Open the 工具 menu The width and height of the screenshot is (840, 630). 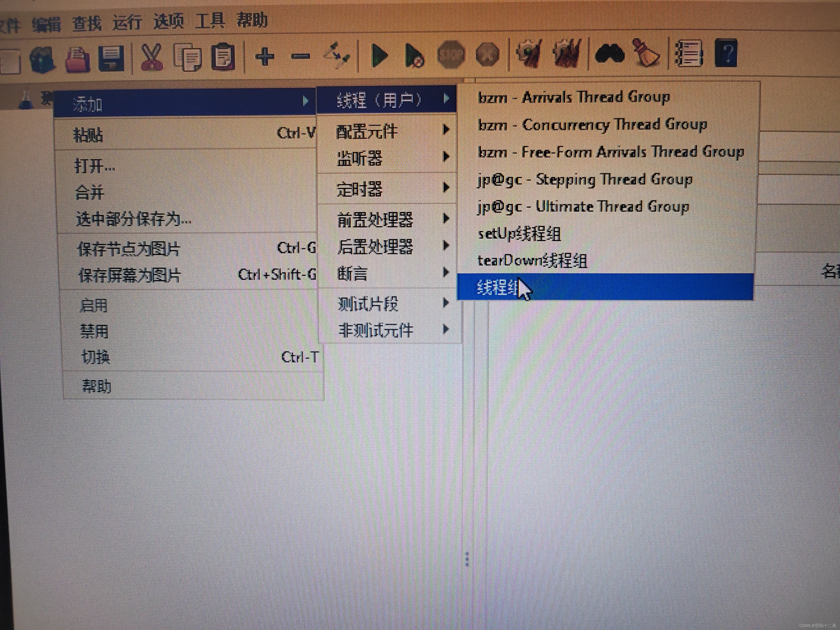(211, 21)
